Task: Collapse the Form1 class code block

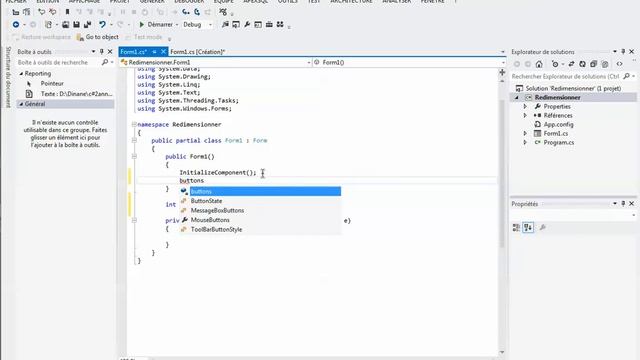Action: click(x=134, y=140)
